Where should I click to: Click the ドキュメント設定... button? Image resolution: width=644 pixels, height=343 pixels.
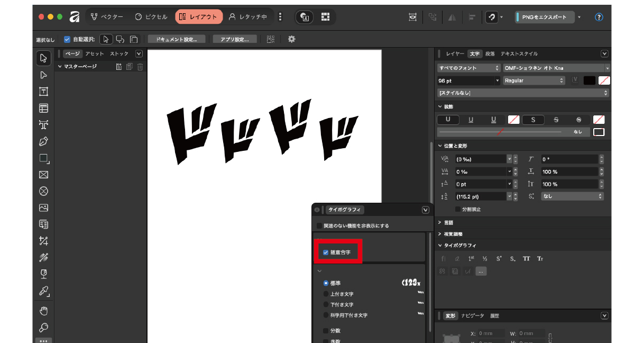177,39
